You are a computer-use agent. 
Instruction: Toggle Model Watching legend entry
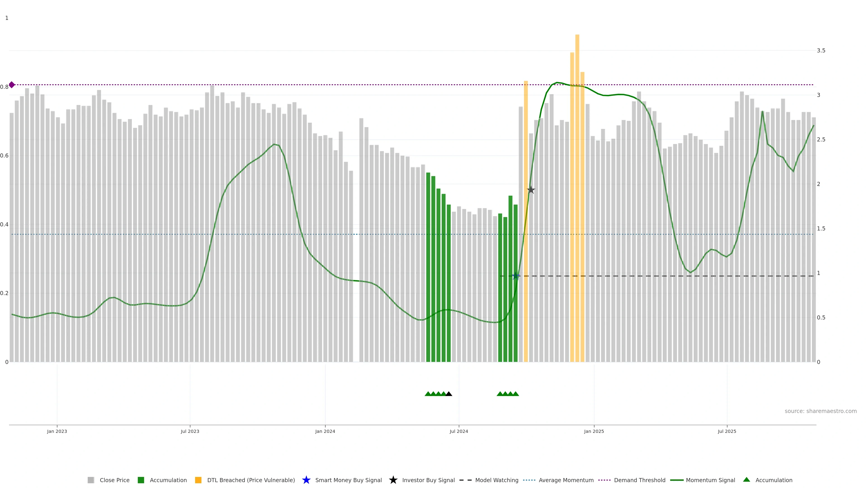496,480
